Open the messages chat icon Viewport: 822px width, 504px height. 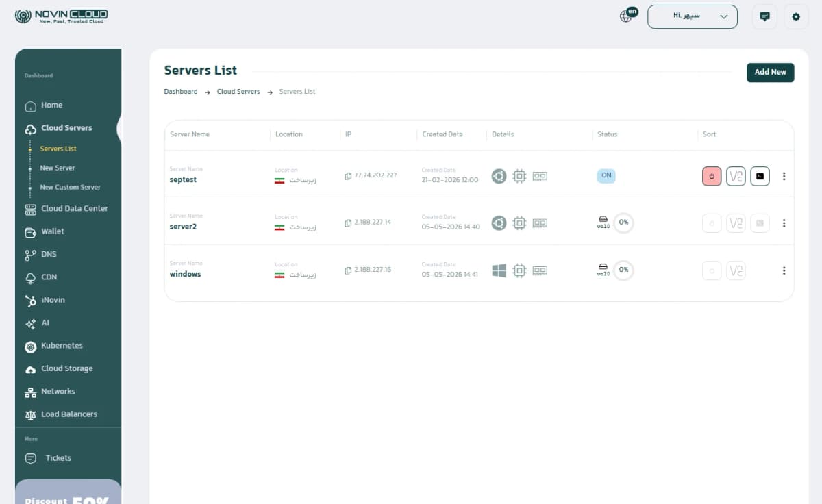click(x=764, y=16)
